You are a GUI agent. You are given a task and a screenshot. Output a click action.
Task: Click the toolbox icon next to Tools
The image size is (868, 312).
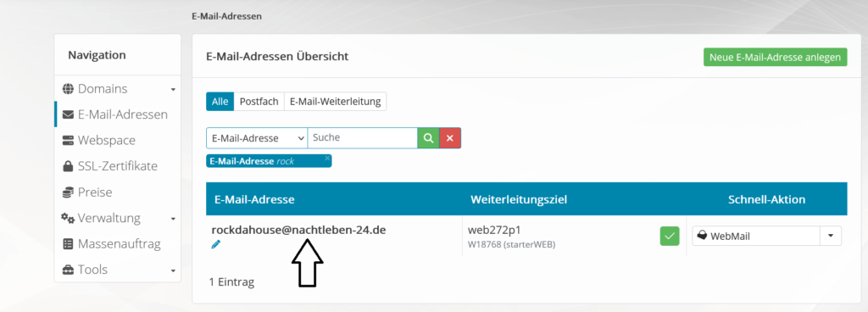pos(68,270)
